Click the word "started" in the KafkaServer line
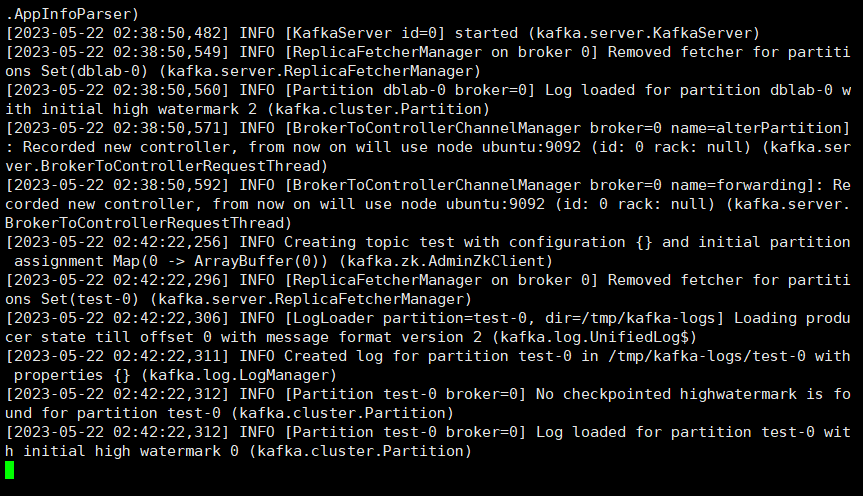Screen dimensions: 863x496 tap(486, 33)
